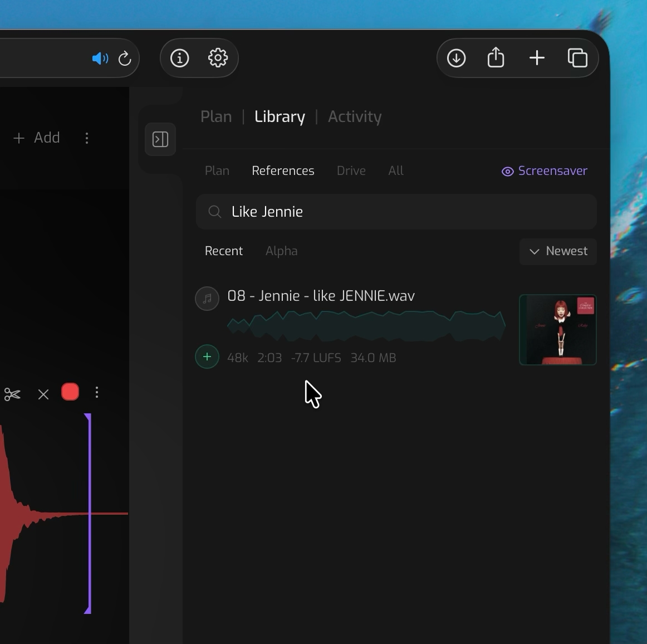Screen dimensions: 647x644
Task: Collapse the side panel with sidebar toggle icon
Action: click(x=160, y=139)
